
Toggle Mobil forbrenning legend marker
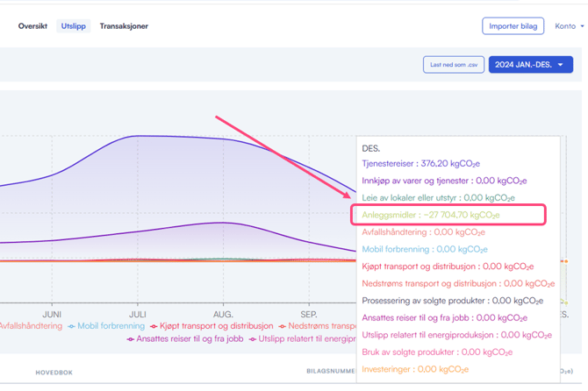(71, 326)
